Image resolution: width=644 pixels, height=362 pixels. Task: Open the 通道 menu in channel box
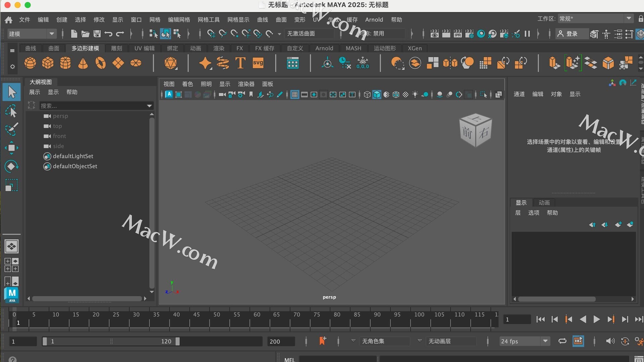(519, 94)
